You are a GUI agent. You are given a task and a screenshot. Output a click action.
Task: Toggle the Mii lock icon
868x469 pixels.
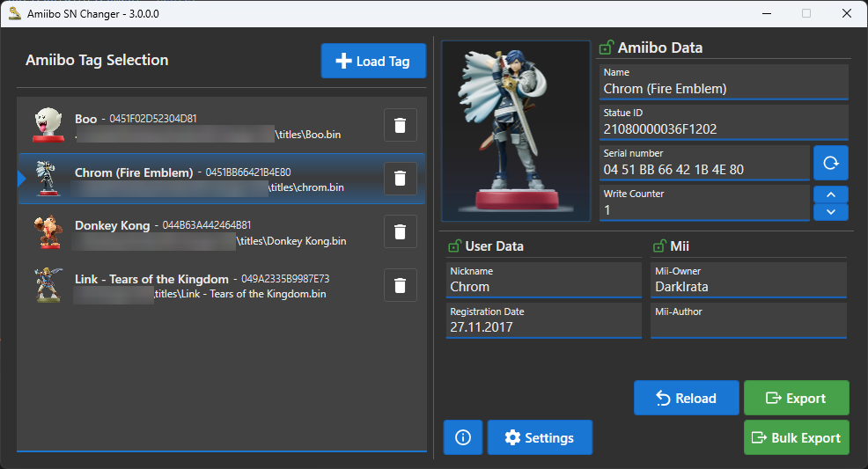tap(659, 246)
